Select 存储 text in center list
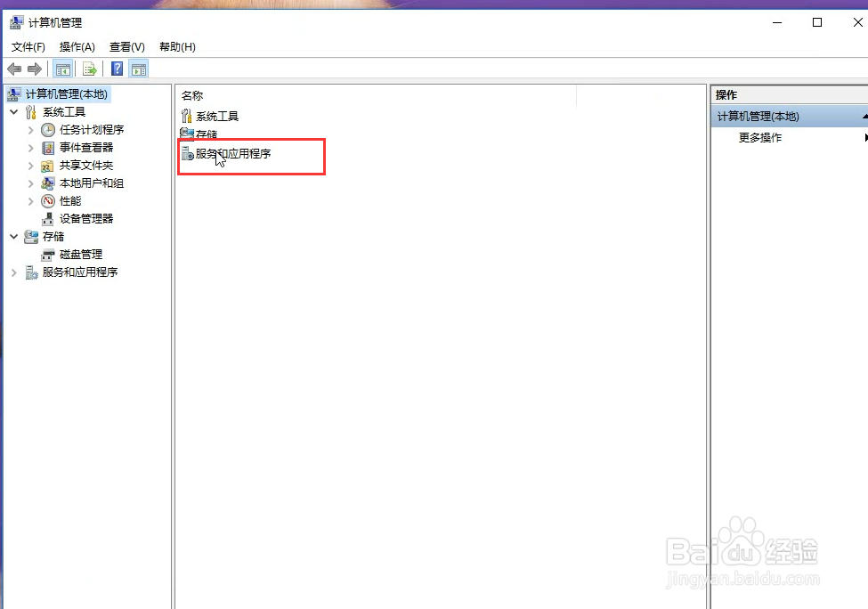This screenshot has width=868, height=609. pyautogui.click(x=207, y=134)
